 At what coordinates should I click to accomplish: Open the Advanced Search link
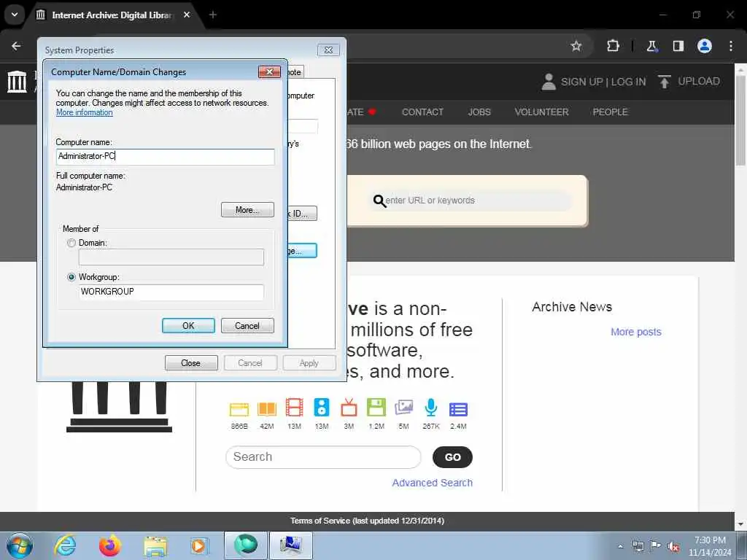[x=432, y=483]
